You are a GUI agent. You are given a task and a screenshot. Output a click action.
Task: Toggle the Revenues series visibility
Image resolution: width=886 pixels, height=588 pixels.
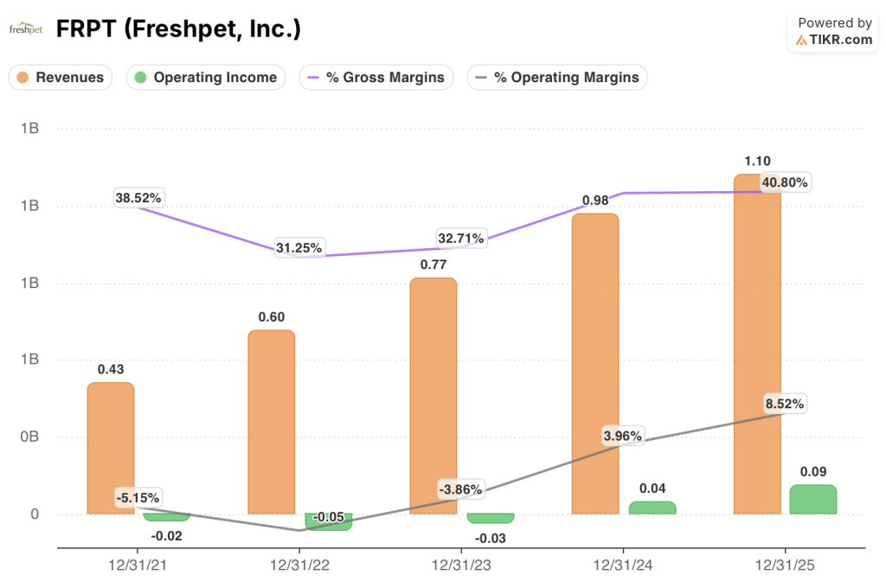tap(61, 77)
